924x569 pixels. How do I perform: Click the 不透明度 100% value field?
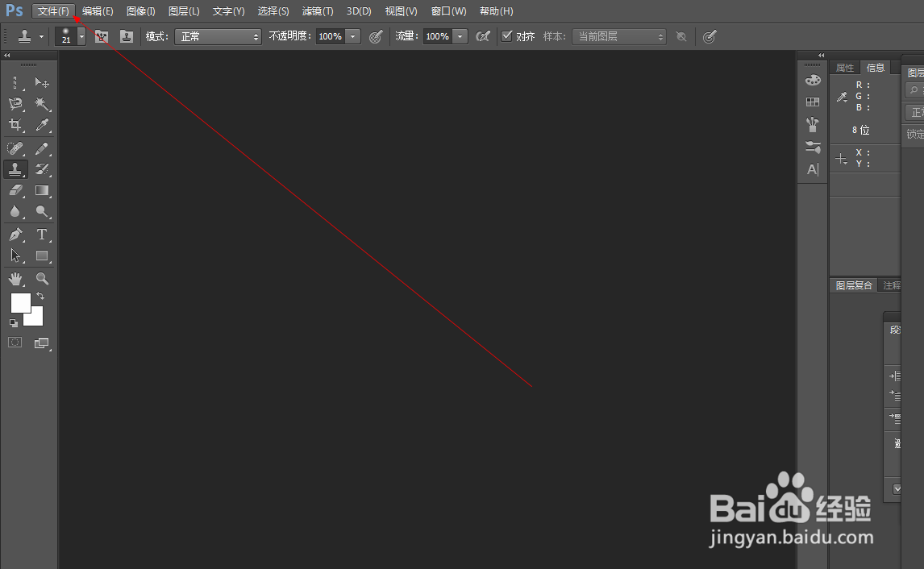pyautogui.click(x=330, y=36)
